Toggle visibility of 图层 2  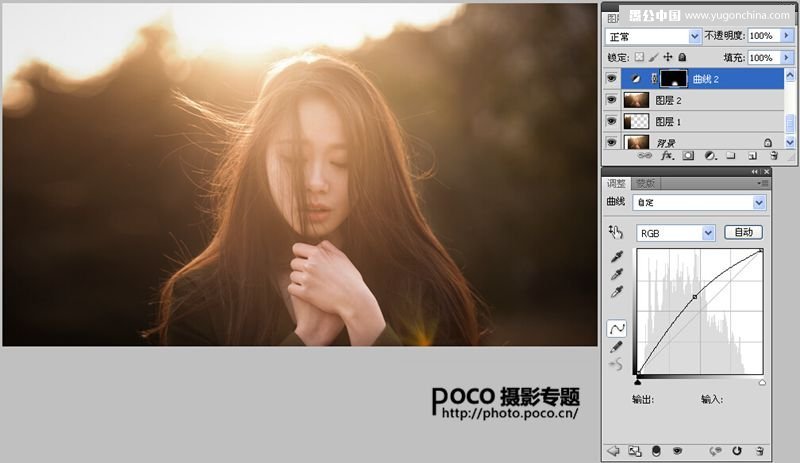pyautogui.click(x=611, y=100)
